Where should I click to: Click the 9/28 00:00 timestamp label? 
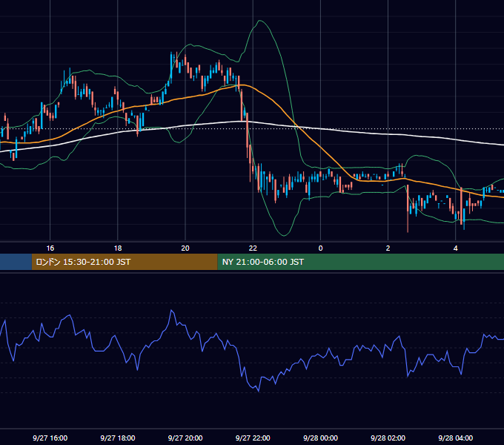(320, 438)
